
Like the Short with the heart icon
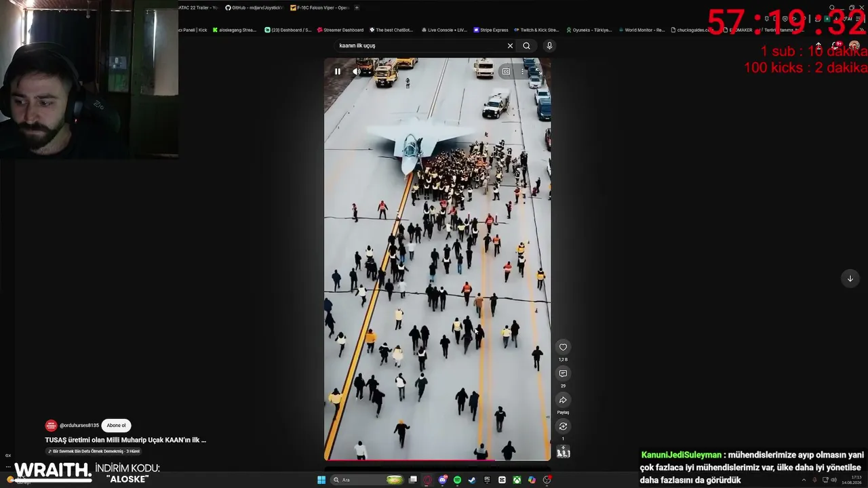[563, 347]
